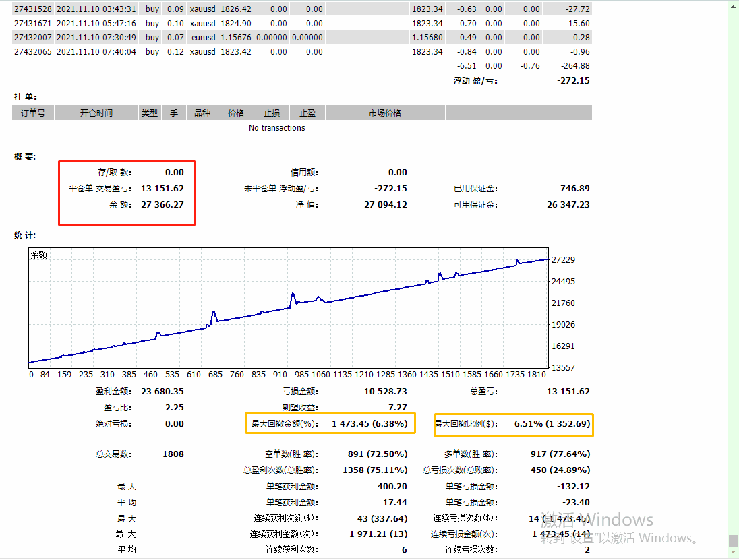Click the 余额 balance value 27 366.27
739x560 pixels.
tap(162, 205)
